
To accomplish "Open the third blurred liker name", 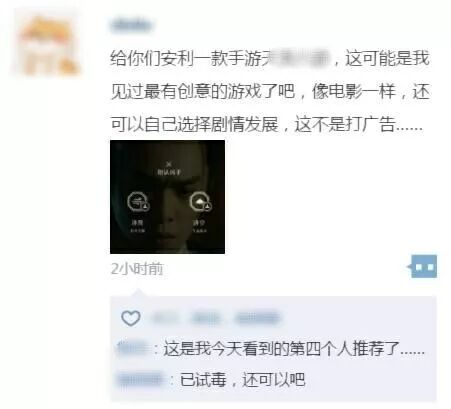I will click(x=257, y=318).
